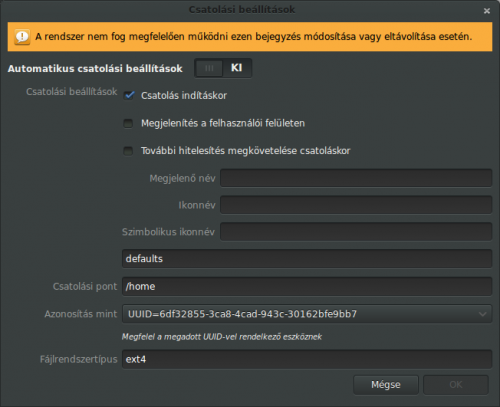Click the OK button
This screenshot has width=500, height=407.
[x=456, y=385]
